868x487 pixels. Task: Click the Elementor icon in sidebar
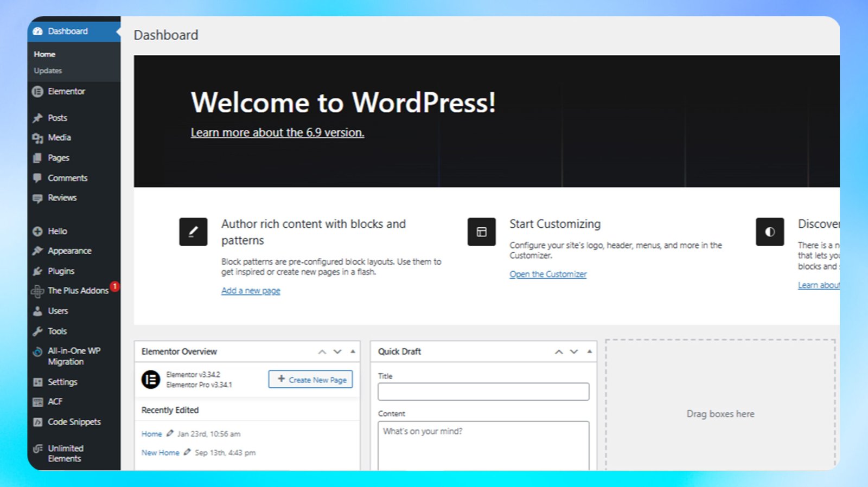(37, 92)
